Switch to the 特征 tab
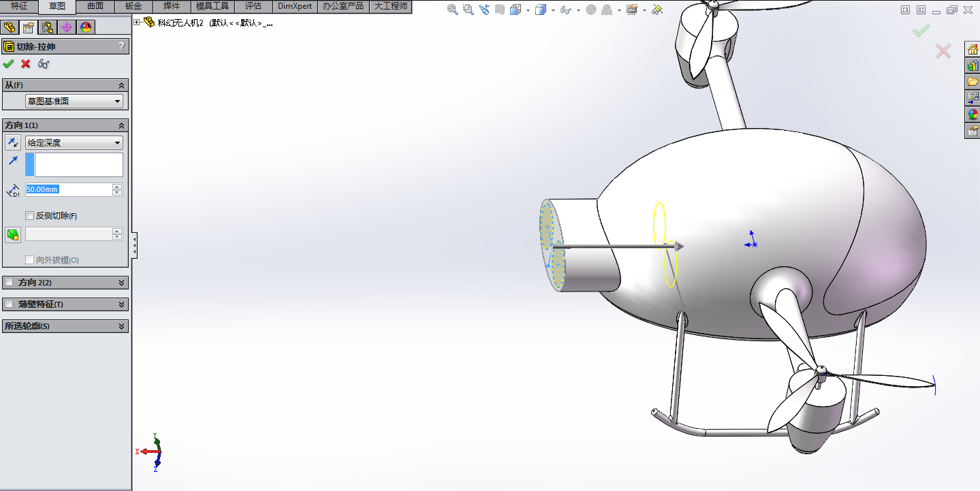980x491 pixels. 19,6
